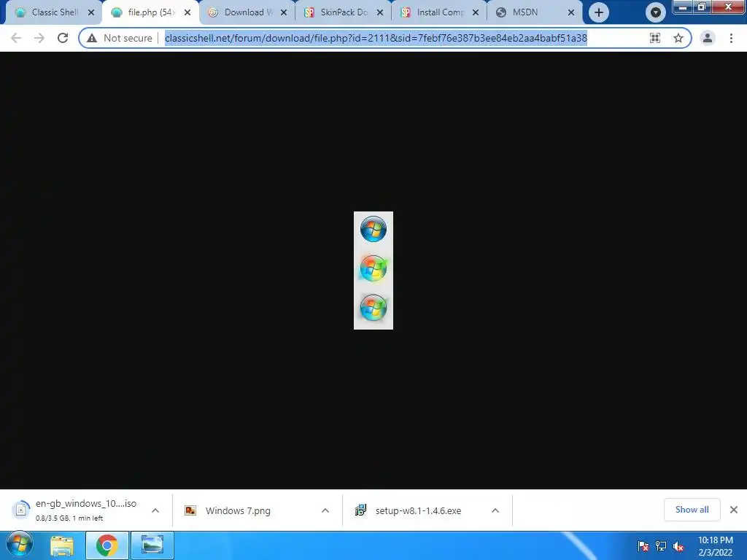Click the network icon in tray
This screenshot has width=747, height=560.
(661, 546)
